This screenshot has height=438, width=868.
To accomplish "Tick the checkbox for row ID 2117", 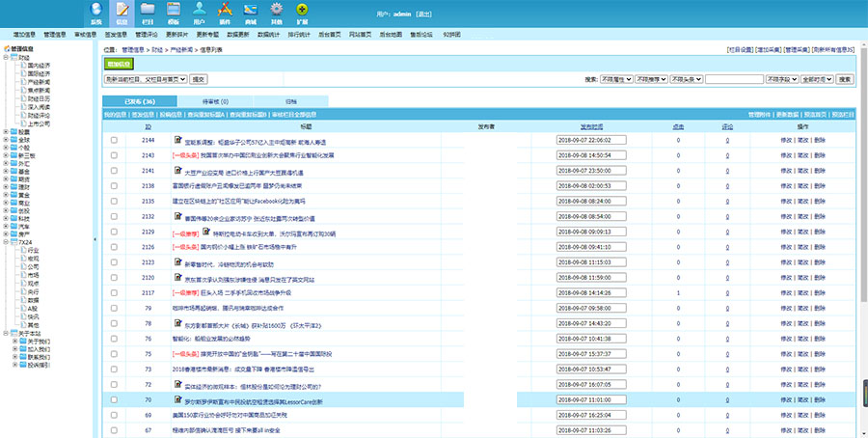I will pyautogui.click(x=114, y=293).
